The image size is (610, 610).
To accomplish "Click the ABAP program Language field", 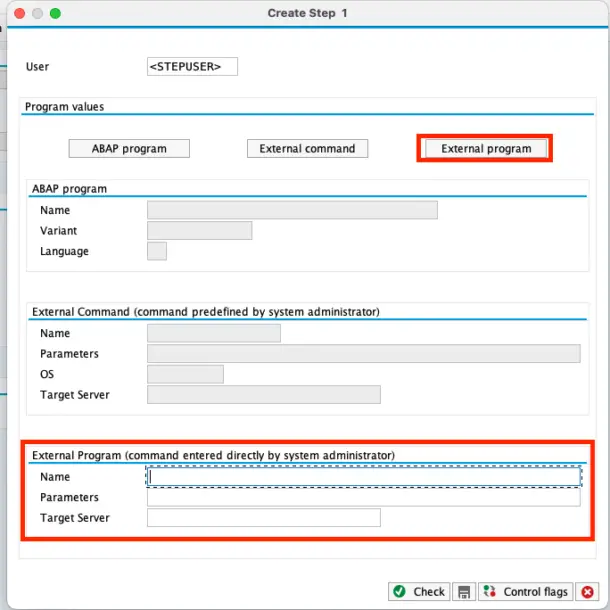I will (x=157, y=251).
